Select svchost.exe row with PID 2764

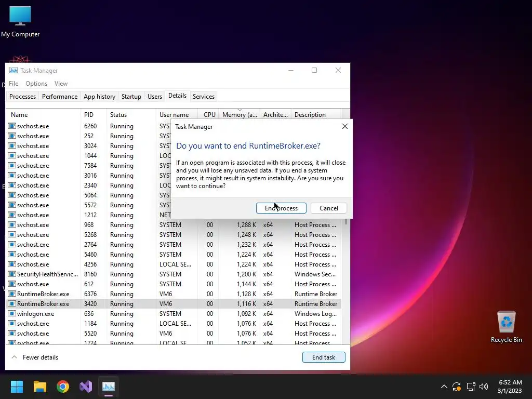point(174,244)
